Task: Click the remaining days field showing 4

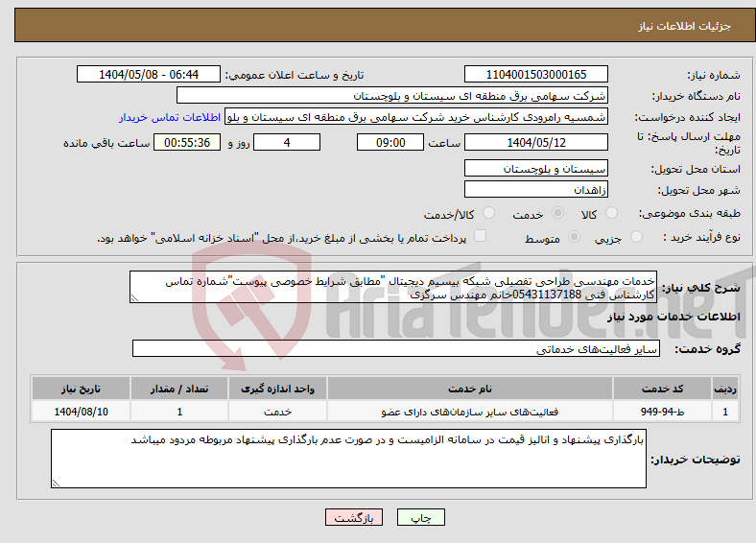Action: (x=287, y=142)
